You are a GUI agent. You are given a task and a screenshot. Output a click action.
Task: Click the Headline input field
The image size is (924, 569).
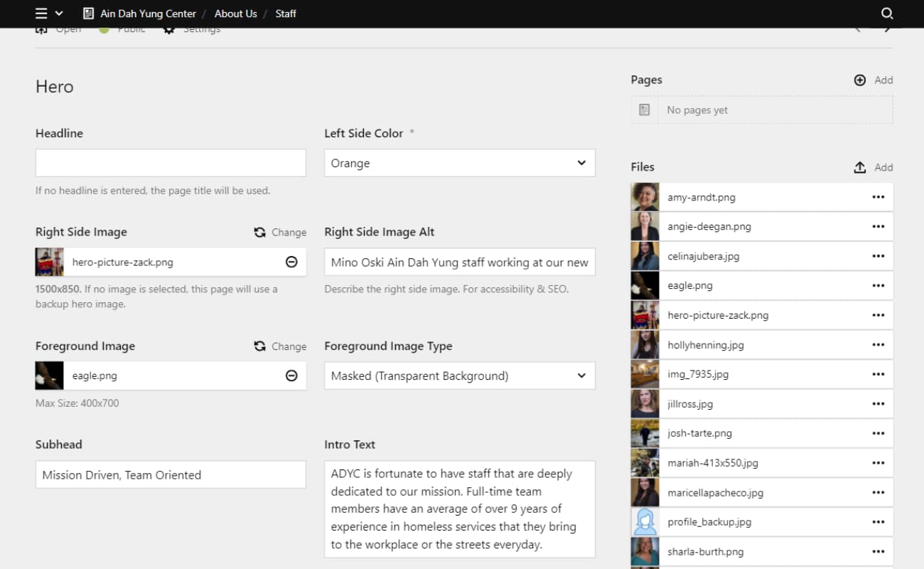[x=171, y=163]
